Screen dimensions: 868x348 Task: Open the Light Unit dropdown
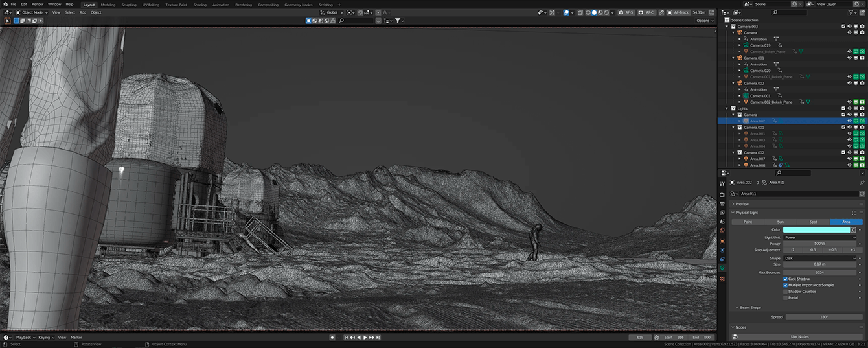click(x=820, y=237)
